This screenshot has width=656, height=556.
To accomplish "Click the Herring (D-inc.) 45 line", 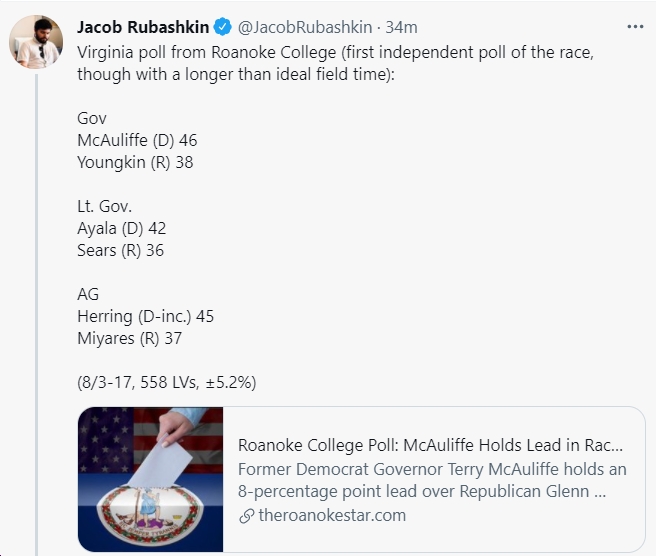I will tap(146, 316).
